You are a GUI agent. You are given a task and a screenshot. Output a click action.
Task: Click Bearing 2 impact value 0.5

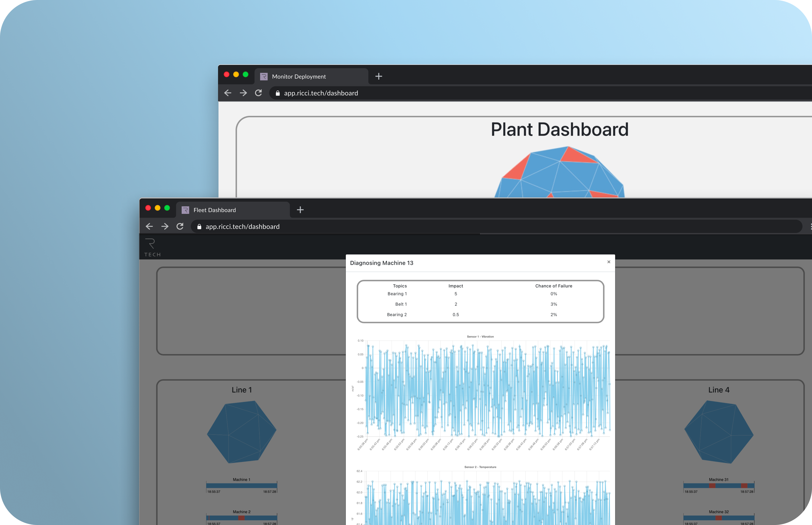[456, 315]
